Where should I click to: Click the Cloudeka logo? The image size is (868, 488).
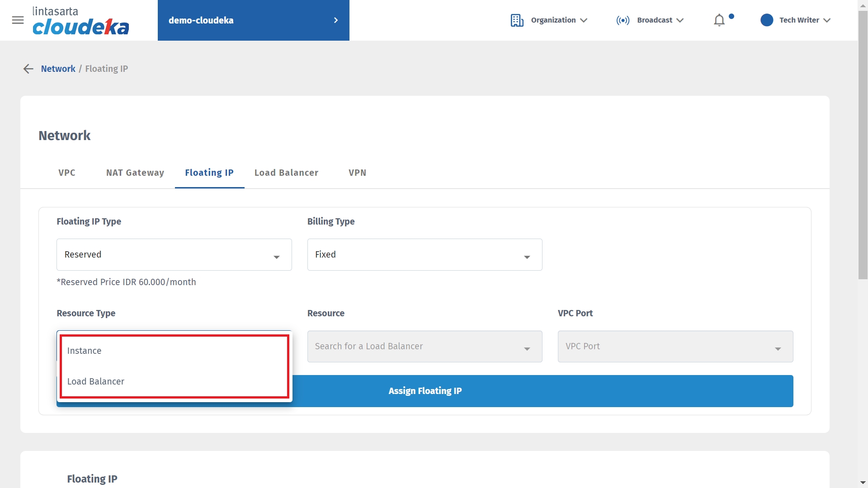pos(80,21)
